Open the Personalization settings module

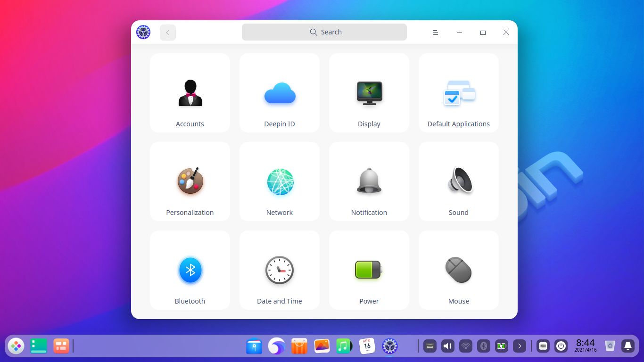tap(190, 181)
